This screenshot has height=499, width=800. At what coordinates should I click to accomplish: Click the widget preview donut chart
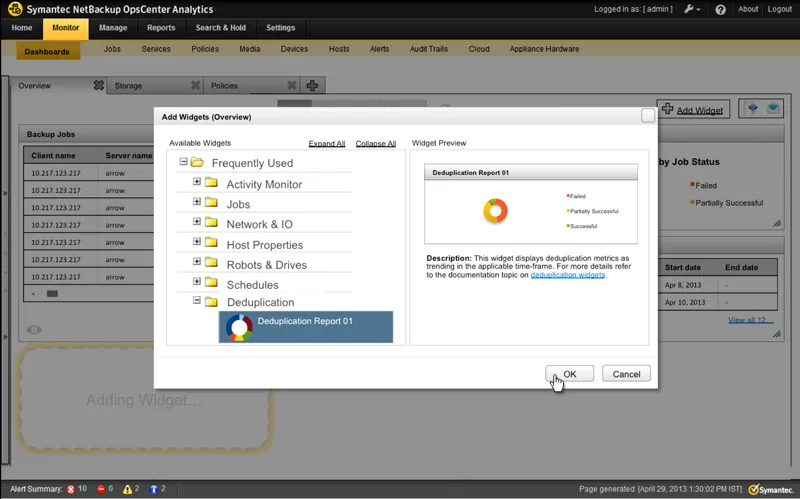pos(495,211)
